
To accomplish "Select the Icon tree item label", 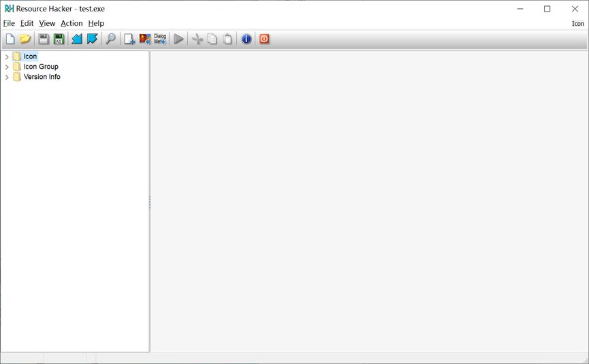I will [30, 56].
